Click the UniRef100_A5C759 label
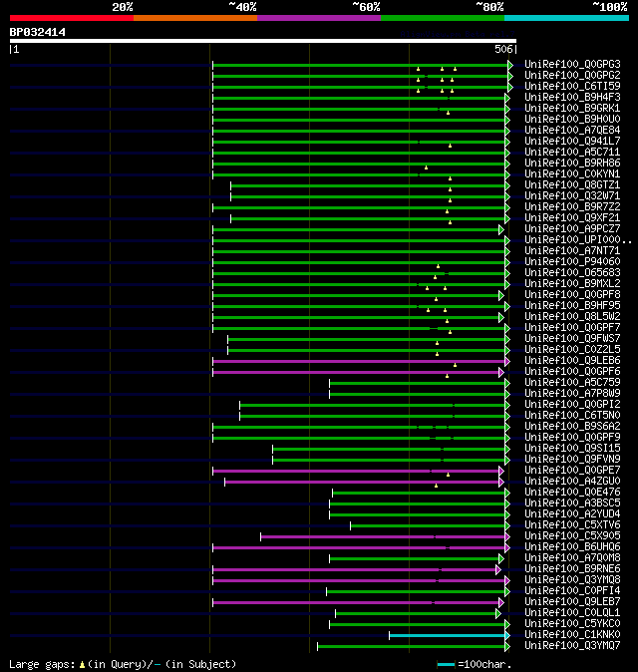 click(x=572, y=383)
